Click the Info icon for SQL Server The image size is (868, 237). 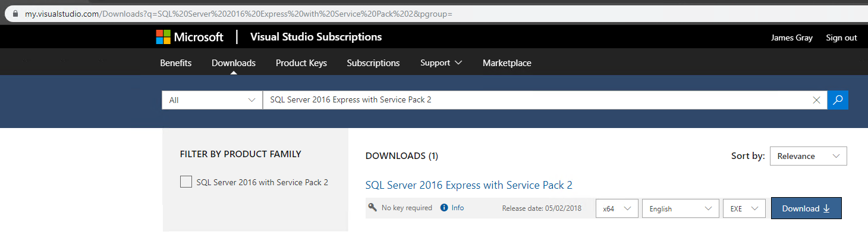(x=444, y=208)
